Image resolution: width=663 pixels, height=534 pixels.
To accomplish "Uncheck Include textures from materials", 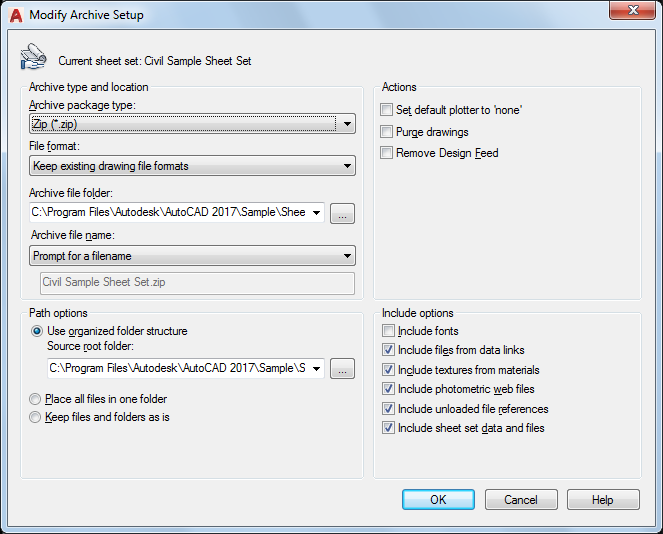I will [388, 370].
